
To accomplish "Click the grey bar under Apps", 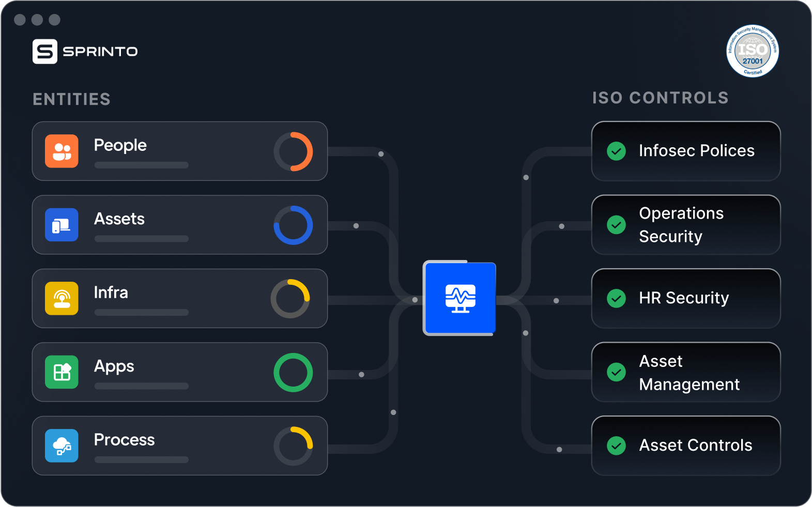I will [141, 386].
